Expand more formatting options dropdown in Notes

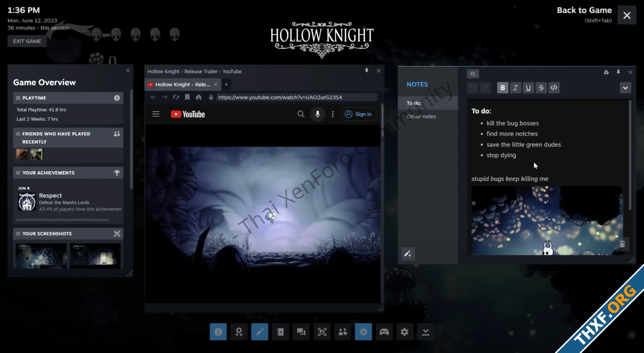(625, 88)
